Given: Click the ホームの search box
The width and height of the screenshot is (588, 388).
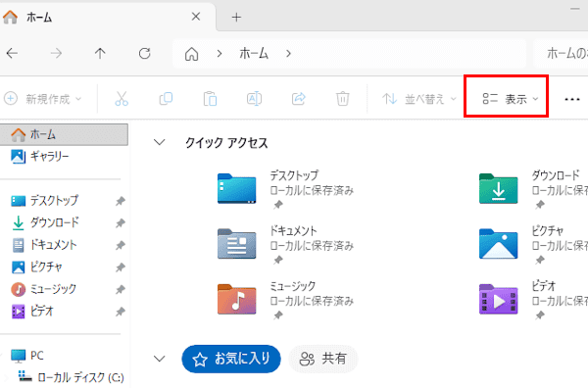Looking at the screenshot, I should coord(562,54).
